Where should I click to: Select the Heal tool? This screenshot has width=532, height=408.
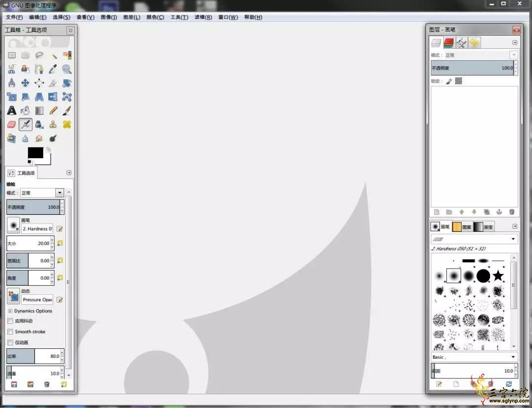tap(67, 125)
